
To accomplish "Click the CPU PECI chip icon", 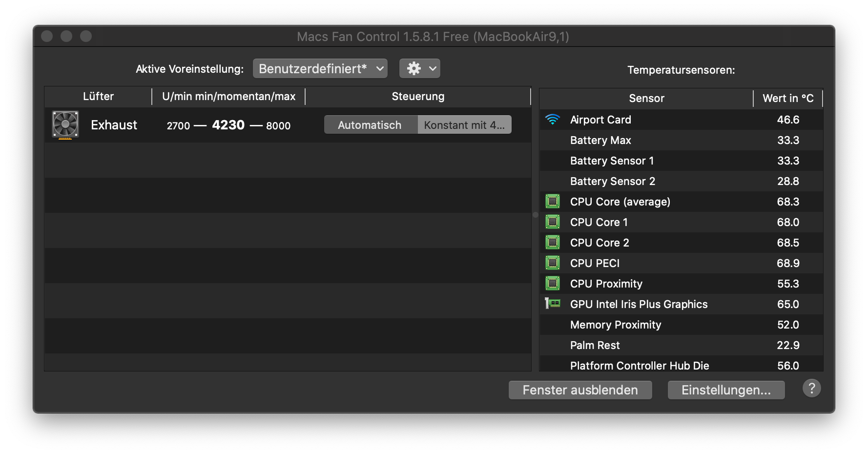I will point(553,263).
